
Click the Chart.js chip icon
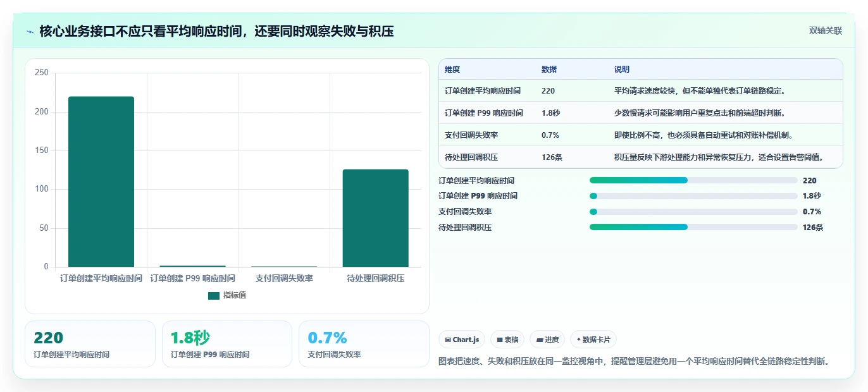[448, 340]
